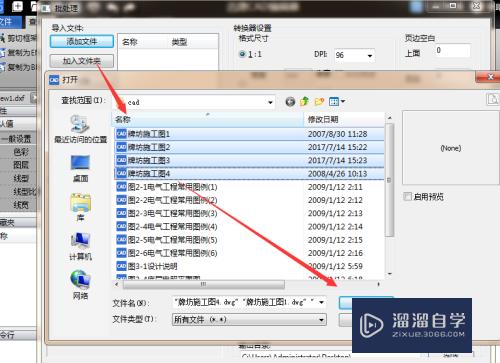Click the 上面 margin input field
Image resolution: width=500 pixels, height=363 pixels.
(x=453, y=50)
